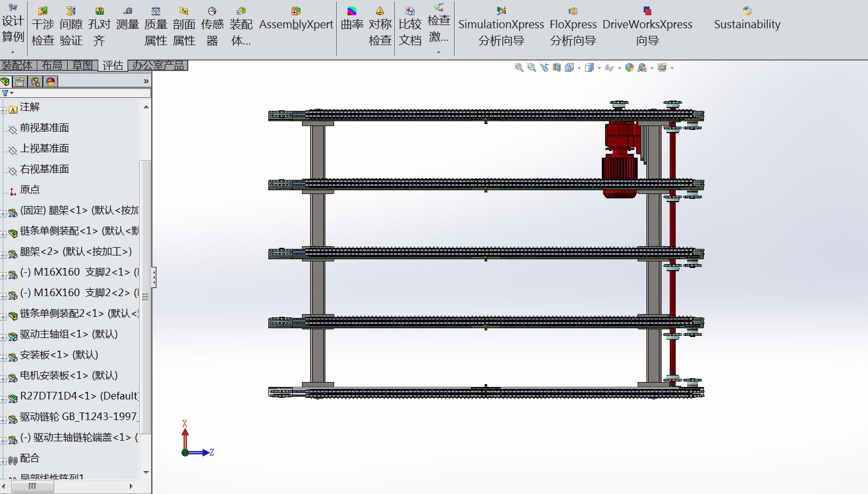Click View Settings monitor icon

point(662,67)
